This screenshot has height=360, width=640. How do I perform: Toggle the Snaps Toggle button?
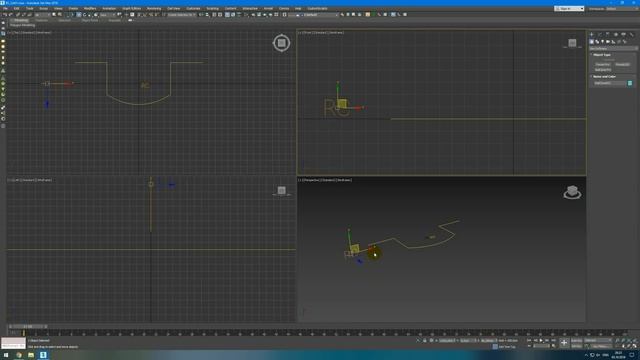point(139,14)
